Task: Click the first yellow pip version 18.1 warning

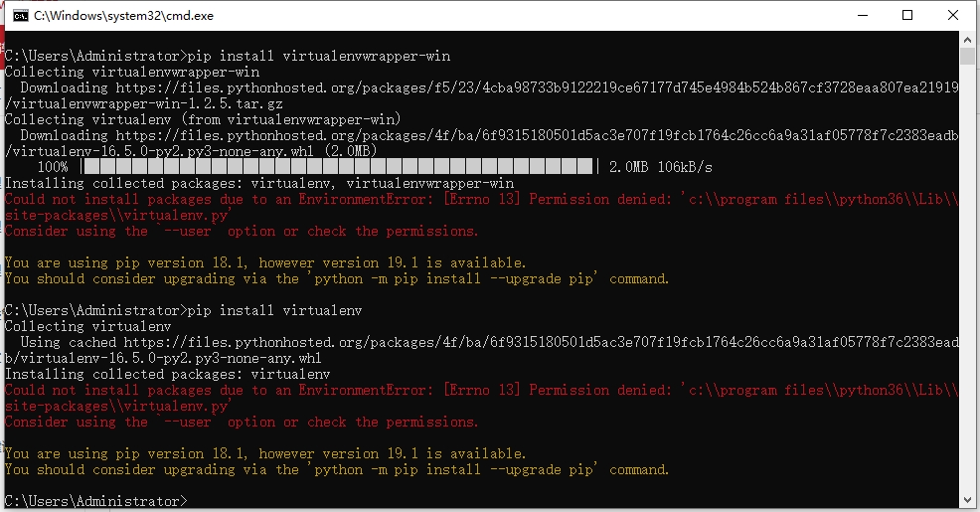Action: click(x=265, y=262)
